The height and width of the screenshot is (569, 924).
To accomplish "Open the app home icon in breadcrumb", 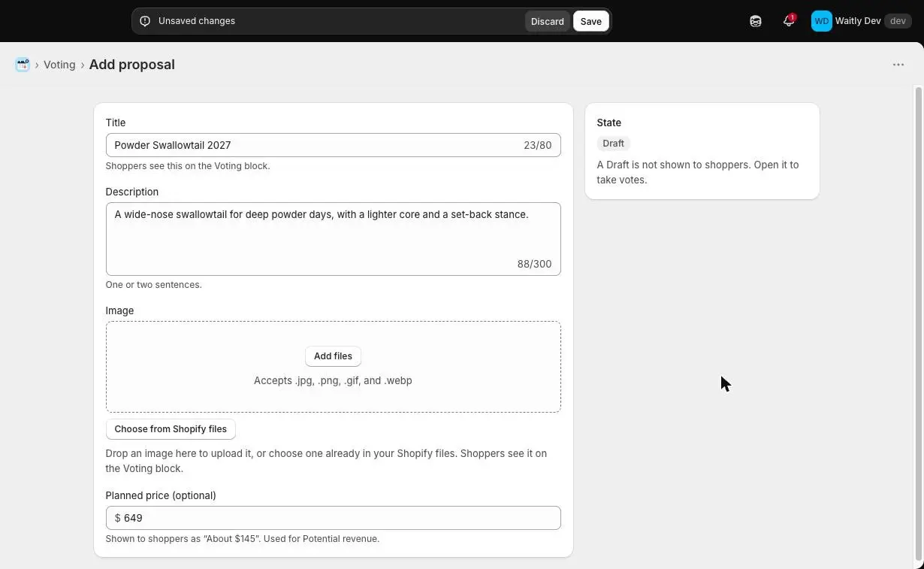I will (23, 65).
